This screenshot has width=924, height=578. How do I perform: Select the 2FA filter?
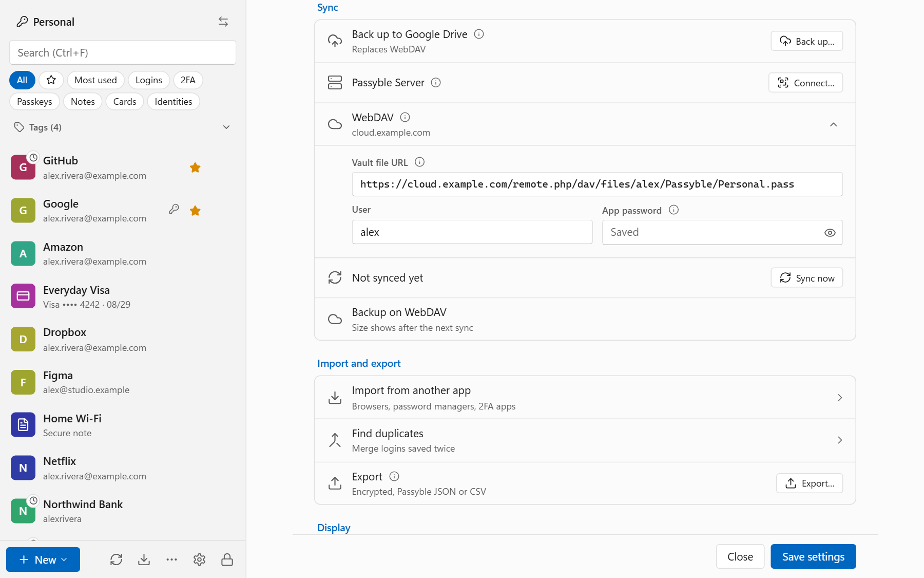point(188,80)
